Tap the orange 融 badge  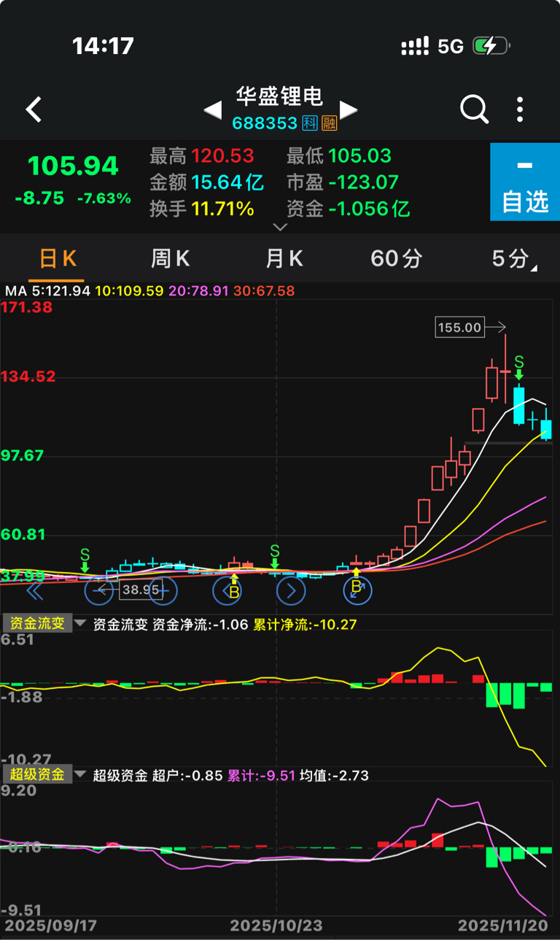[x=329, y=123]
